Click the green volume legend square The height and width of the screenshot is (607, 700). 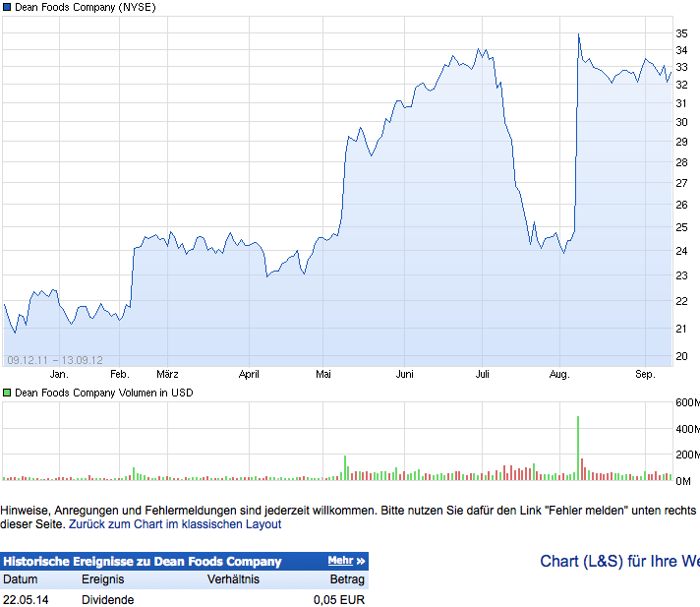(x=7, y=393)
